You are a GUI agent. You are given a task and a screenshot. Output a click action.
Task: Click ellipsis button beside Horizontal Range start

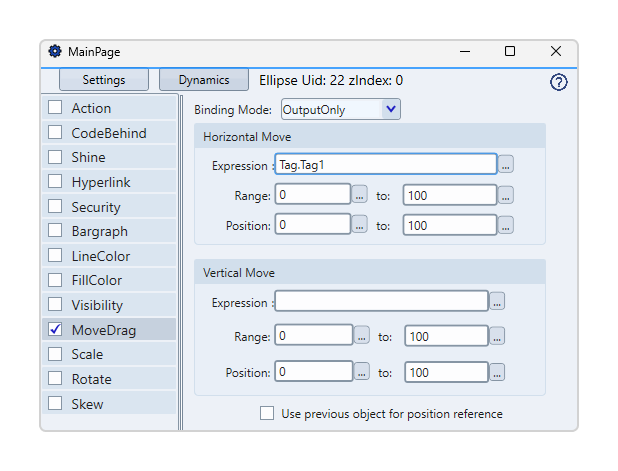point(360,195)
